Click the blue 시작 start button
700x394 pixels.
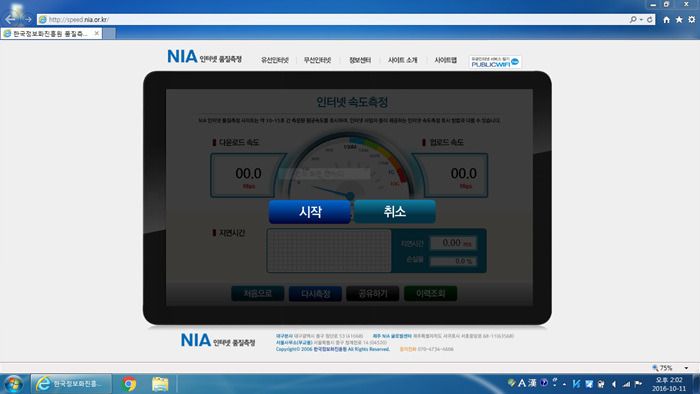309,212
